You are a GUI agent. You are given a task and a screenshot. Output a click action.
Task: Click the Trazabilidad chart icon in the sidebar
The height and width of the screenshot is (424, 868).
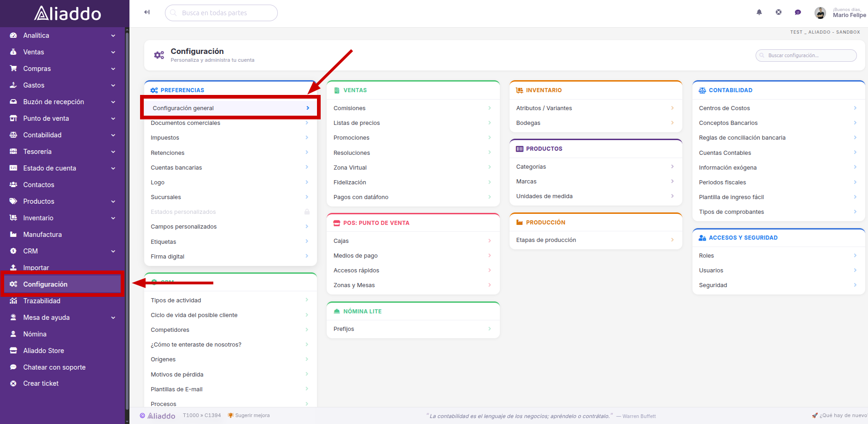[x=13, y=301]
